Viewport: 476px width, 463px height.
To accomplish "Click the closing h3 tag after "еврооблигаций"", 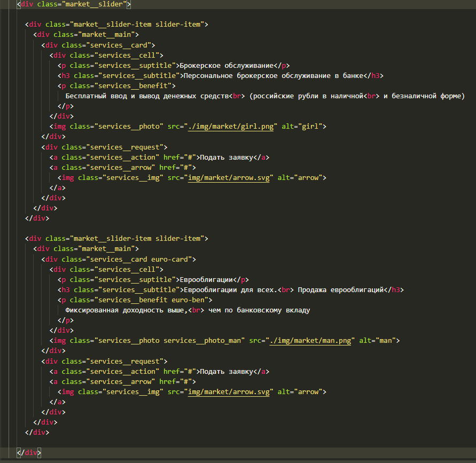I will 394,290.
